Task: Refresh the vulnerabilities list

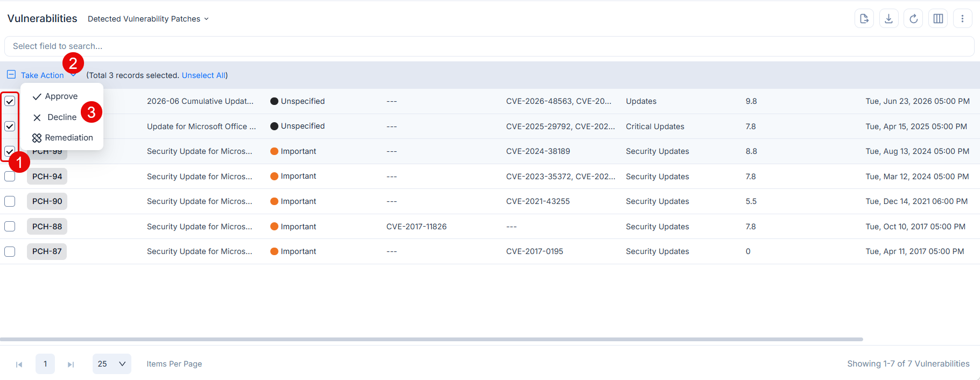Action: [913, 18]
